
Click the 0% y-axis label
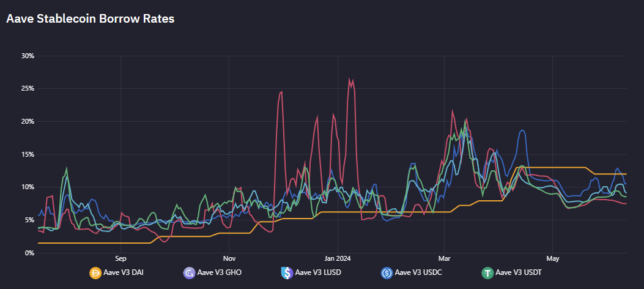(x=29, y=252)
